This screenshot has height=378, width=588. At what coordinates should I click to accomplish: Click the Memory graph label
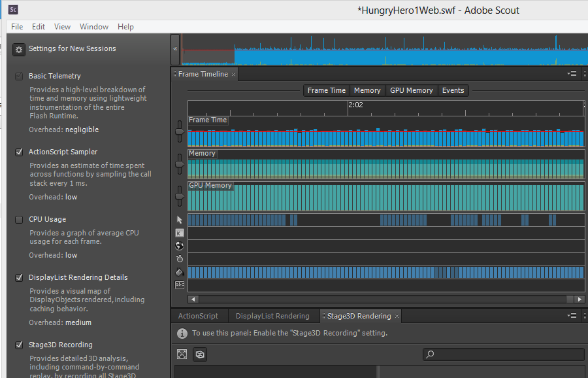(x=202, y=153)
